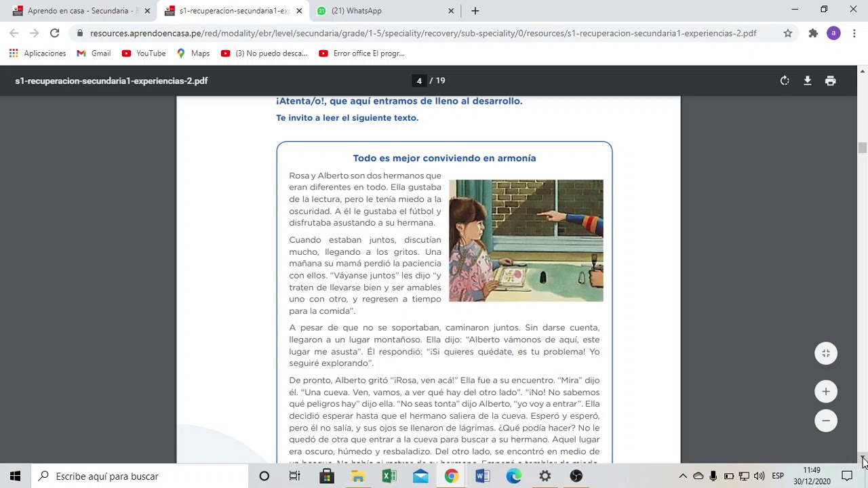Open Cortana from the taskbar

tap(264, 476)
